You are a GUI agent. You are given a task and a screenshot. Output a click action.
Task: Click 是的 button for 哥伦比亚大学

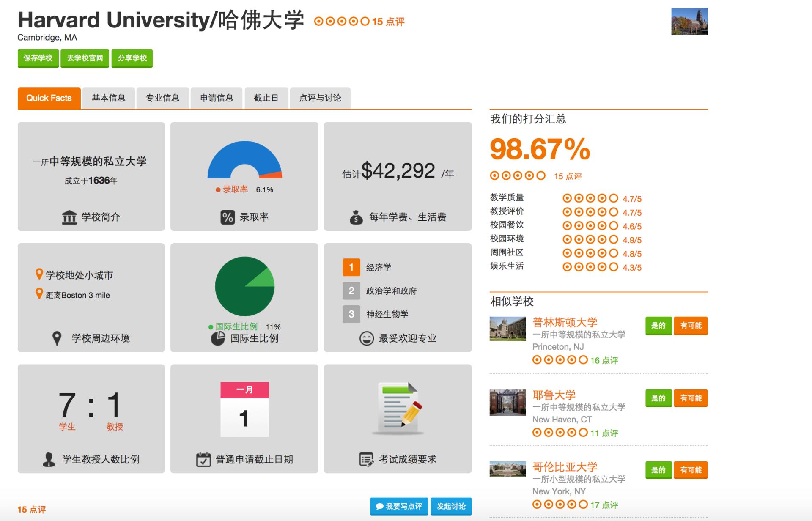coord(658,470)
